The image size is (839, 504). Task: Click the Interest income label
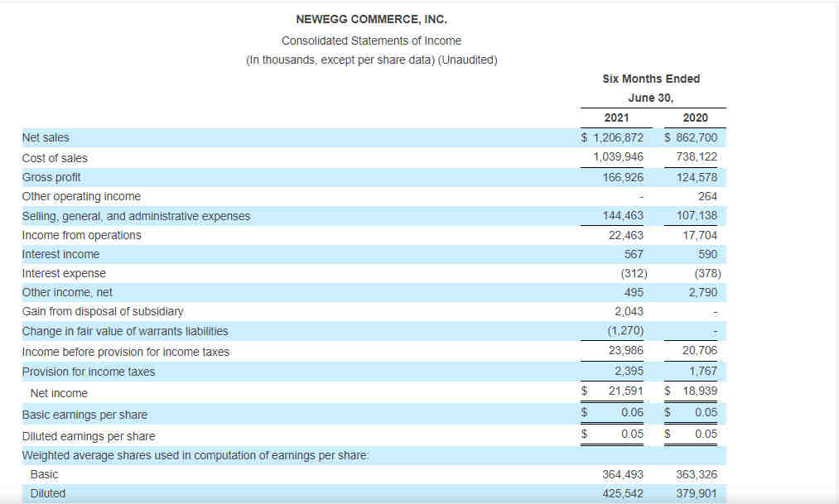tap(60, 254)
